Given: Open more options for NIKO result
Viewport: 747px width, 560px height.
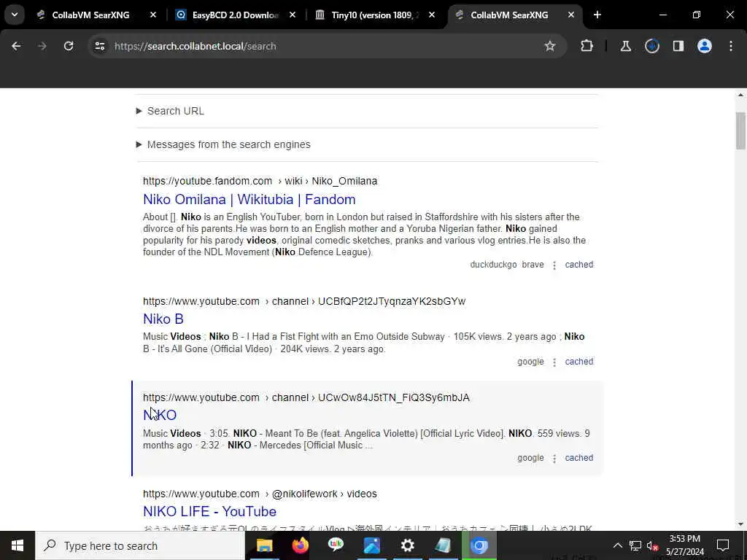Looking at the screenshot, I should tap(554, 458).
